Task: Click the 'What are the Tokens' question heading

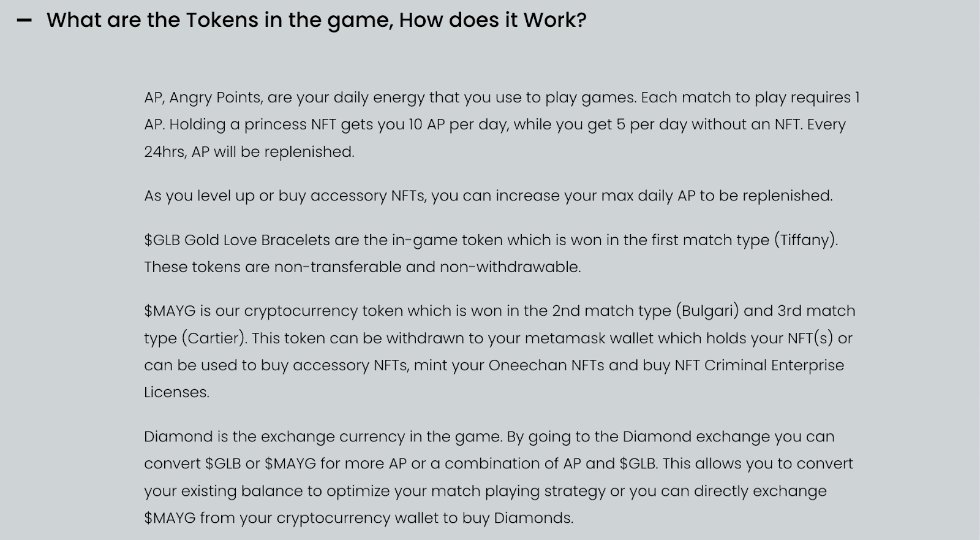Action: [x=316, y=20]
